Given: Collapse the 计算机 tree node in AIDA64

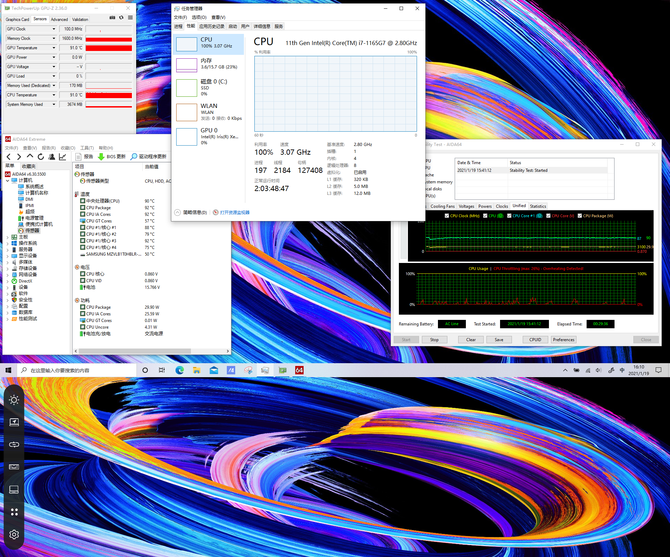Looking at the screenshot, I should point(8,180).
